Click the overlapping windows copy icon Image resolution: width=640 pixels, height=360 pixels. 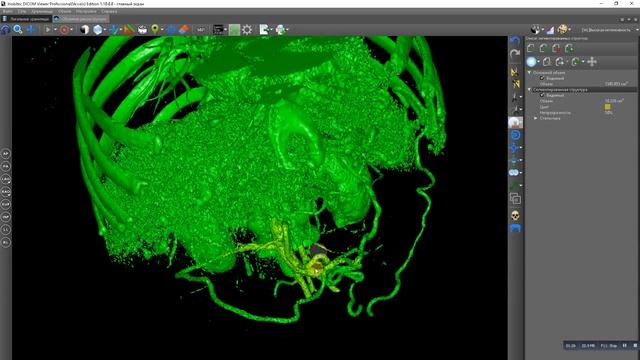[x=515, y=199]
